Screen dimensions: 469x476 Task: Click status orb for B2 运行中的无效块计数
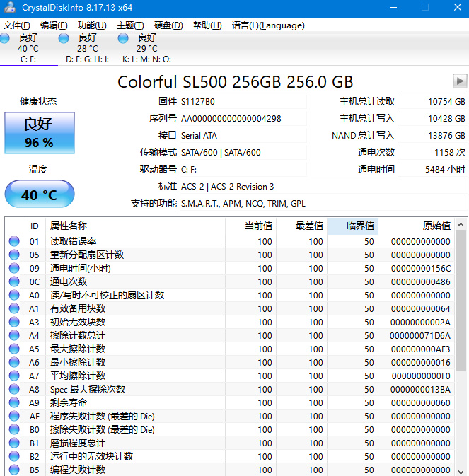coord(14,456)
